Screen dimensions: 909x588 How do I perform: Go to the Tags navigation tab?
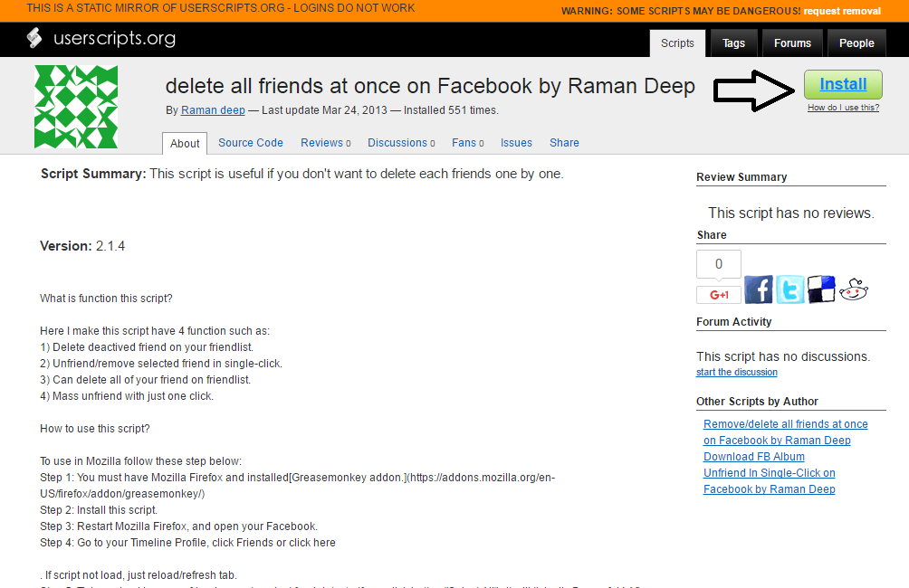click(733, 43)
